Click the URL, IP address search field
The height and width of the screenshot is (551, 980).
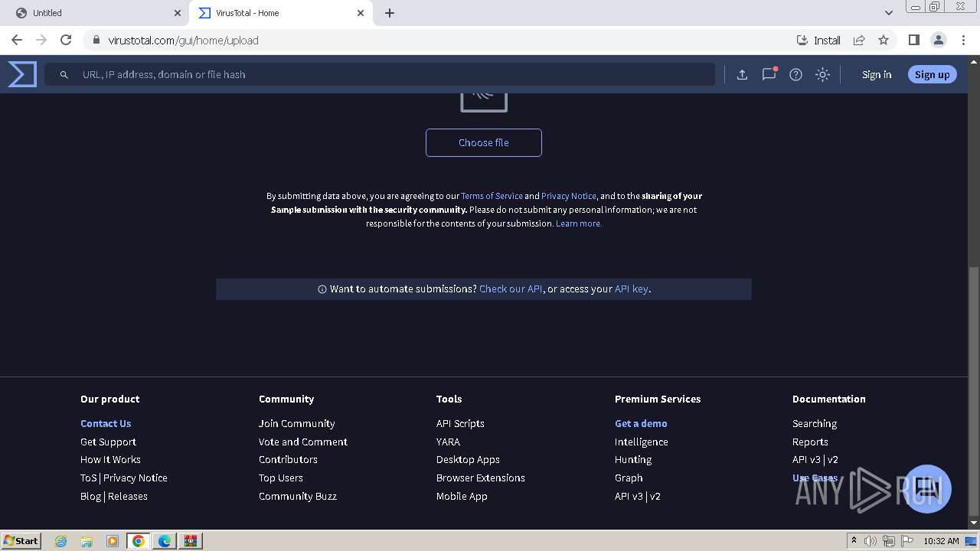380,74
